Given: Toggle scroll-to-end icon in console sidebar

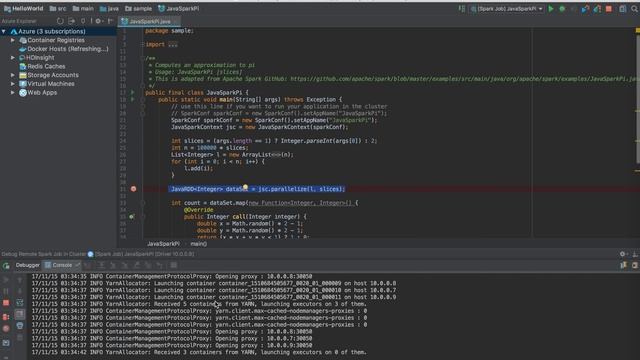Looking at the screenshot, I should (20, 314).
